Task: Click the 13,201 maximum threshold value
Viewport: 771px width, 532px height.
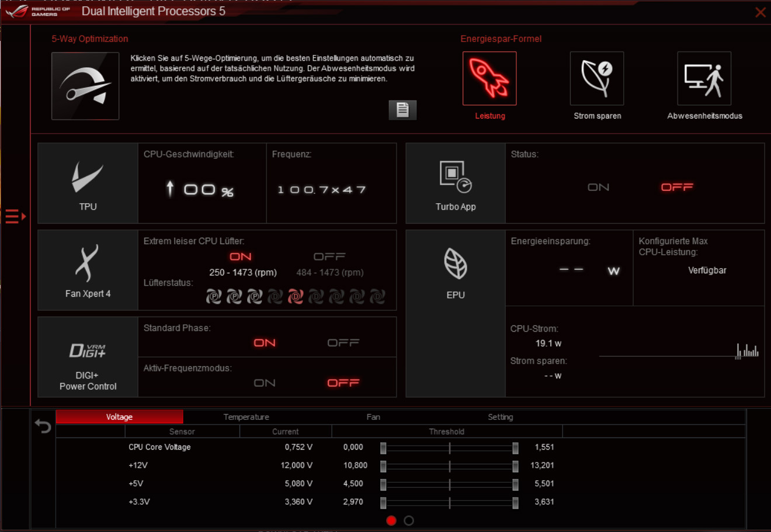Action: coord(542,465)
